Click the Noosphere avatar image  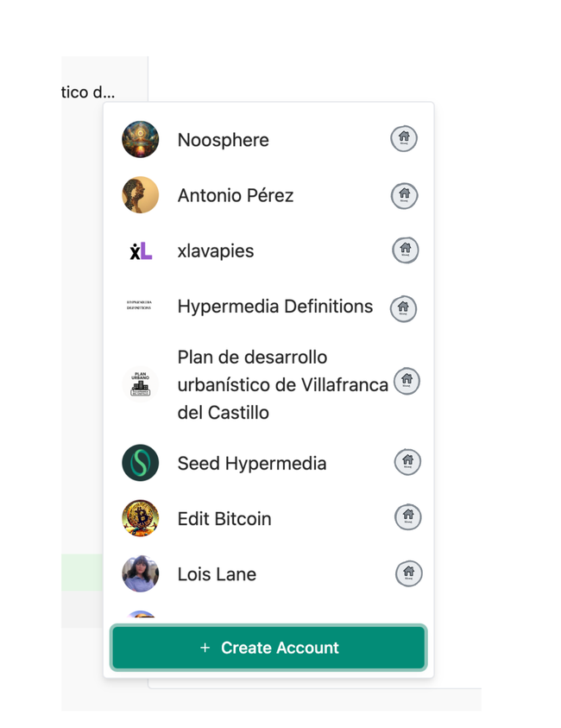tap(140, 140)
